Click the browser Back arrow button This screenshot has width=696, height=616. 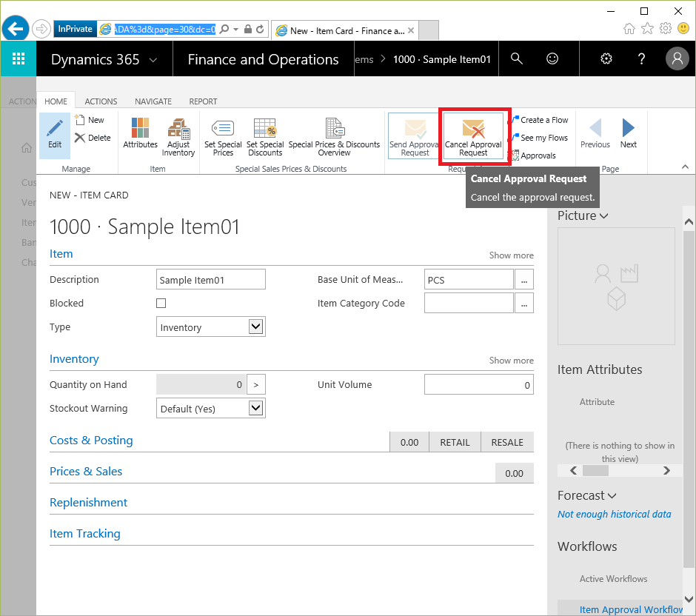[x=16, y=29]
